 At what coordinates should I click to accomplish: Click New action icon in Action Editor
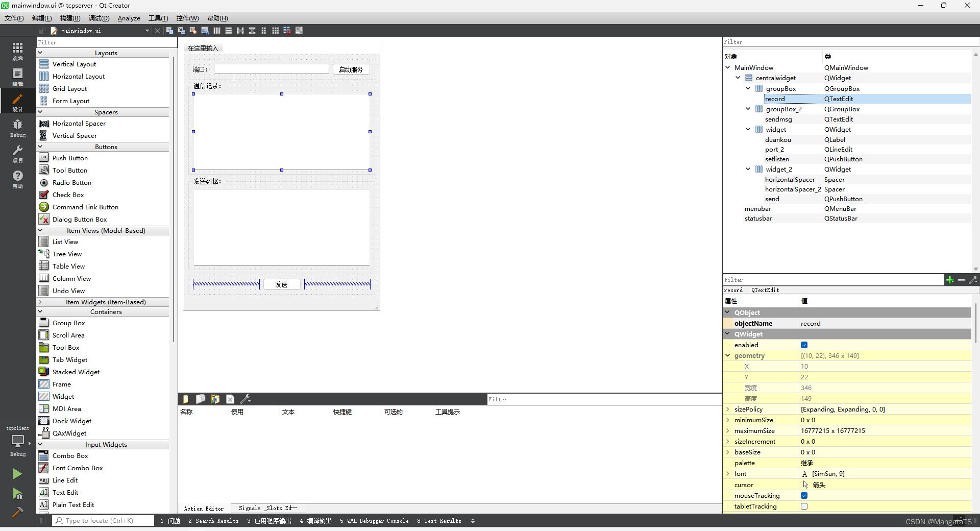186,399
